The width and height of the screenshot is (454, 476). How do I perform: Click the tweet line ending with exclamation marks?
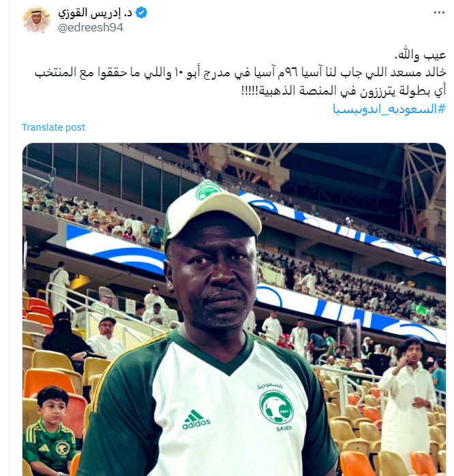[x=344, y=91]
